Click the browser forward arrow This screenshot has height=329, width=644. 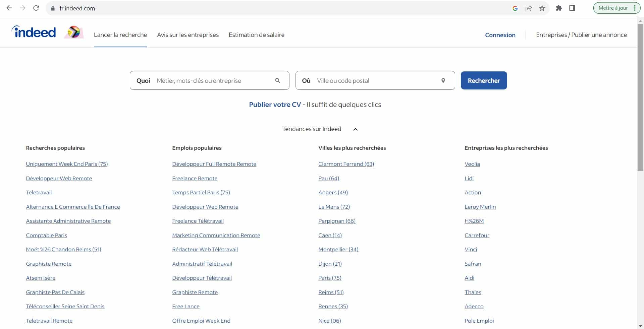(x=22, y=8)
